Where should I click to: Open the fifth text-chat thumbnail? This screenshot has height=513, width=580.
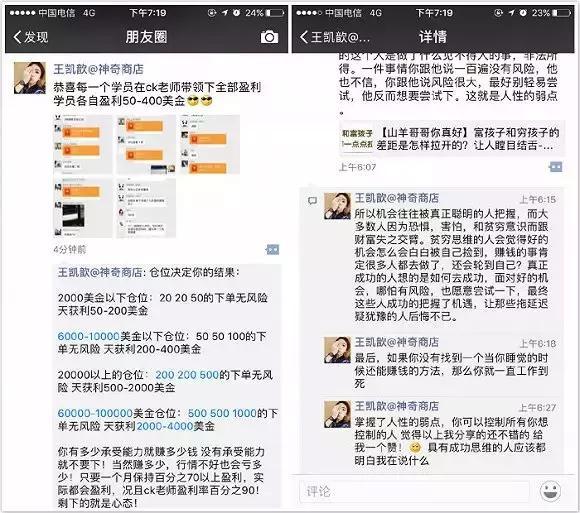(146, 208)
